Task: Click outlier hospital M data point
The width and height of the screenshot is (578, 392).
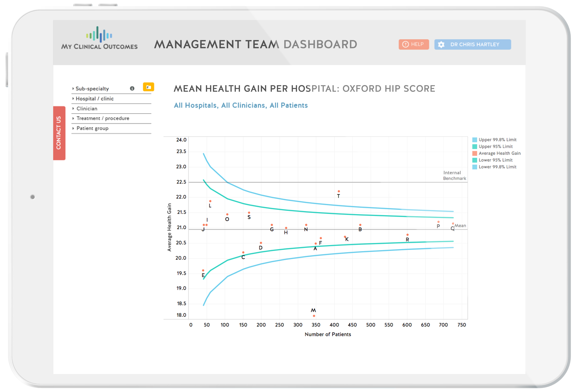Action: 314,316
